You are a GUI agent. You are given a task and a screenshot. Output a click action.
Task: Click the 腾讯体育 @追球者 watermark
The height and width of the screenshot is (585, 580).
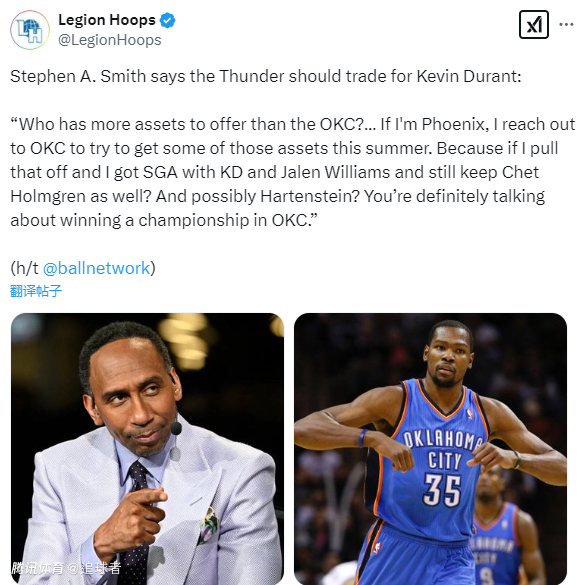(x=66, y=568)
